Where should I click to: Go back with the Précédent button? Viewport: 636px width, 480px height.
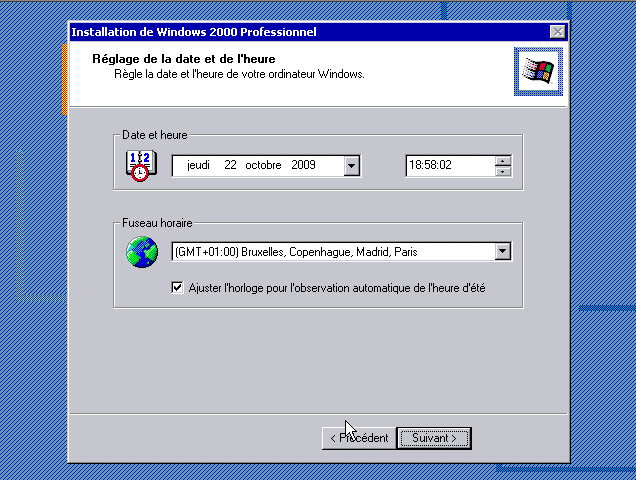pos(359,438)
